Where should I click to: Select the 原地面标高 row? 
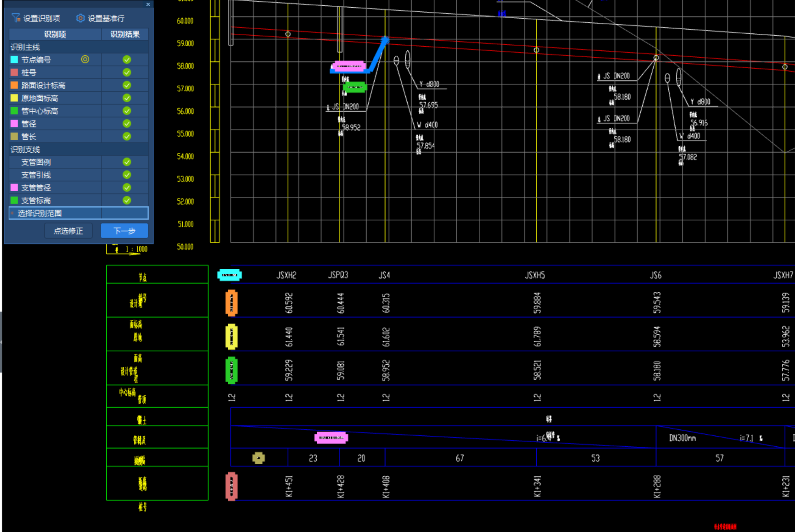coord(40,98)
